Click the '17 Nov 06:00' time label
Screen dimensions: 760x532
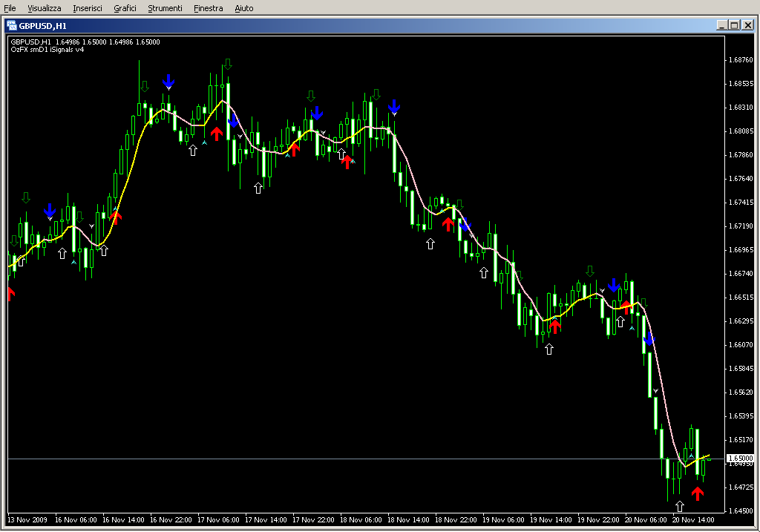click(x=218, y=520)
